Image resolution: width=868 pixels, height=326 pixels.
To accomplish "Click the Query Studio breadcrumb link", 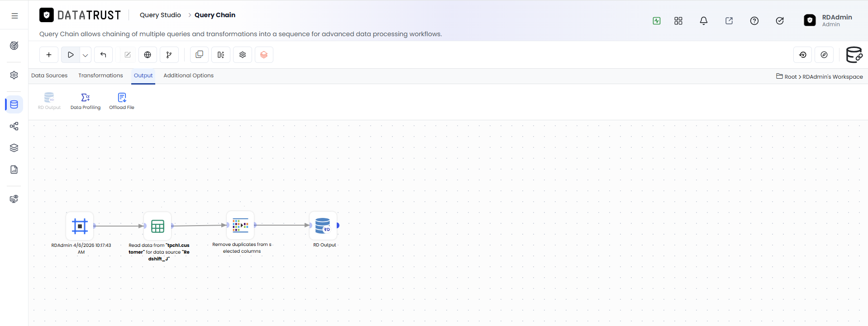I will (x=160, y=15).
